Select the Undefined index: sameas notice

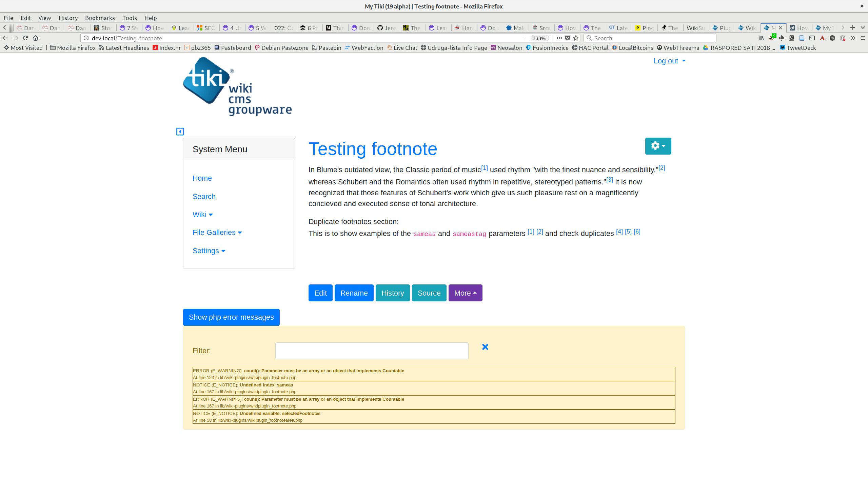(x=434, y=388)
